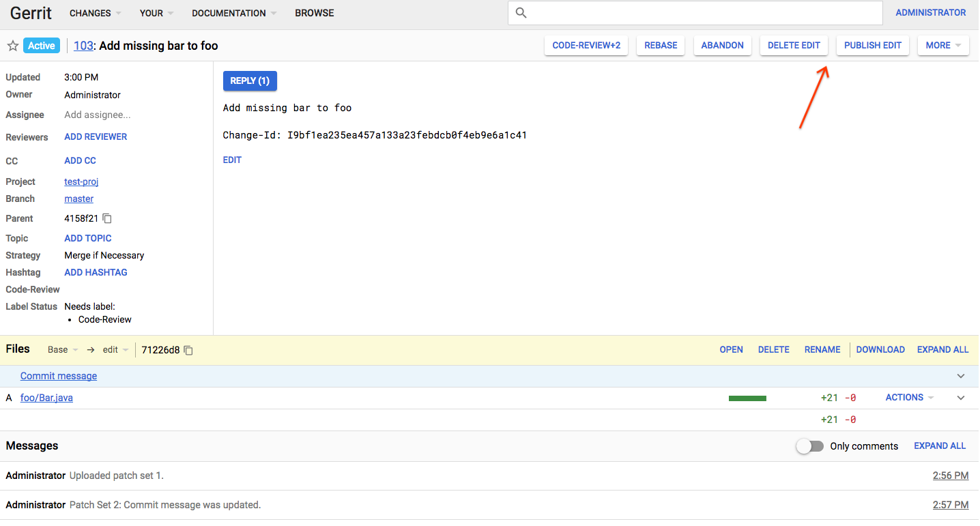This screenshot has width=980, height=526.
Task: Copy the parent commit hash 4158f21
Action: tap(107, 218)
